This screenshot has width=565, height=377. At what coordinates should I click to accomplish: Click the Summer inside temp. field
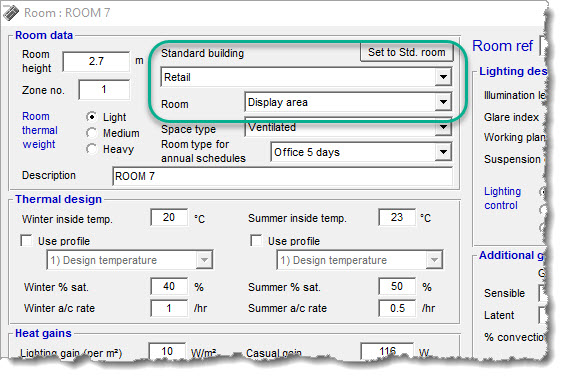click(397, 217)
